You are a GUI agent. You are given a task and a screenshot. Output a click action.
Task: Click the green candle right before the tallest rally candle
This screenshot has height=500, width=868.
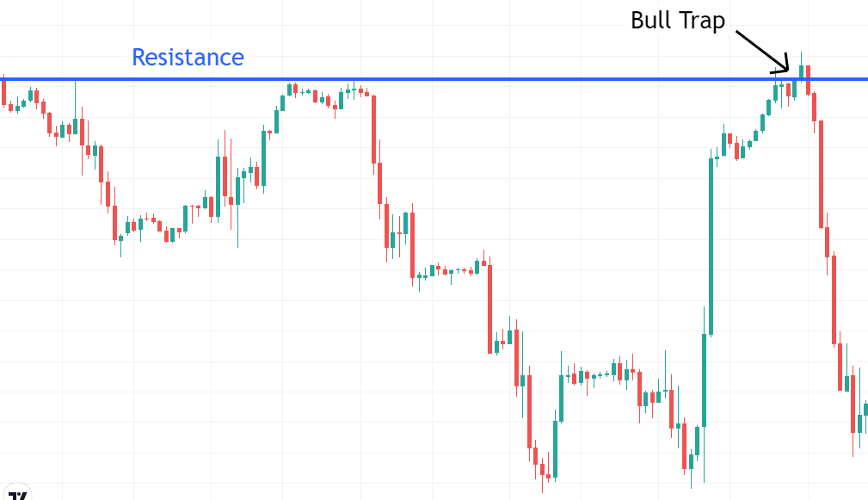click(704, 379)
